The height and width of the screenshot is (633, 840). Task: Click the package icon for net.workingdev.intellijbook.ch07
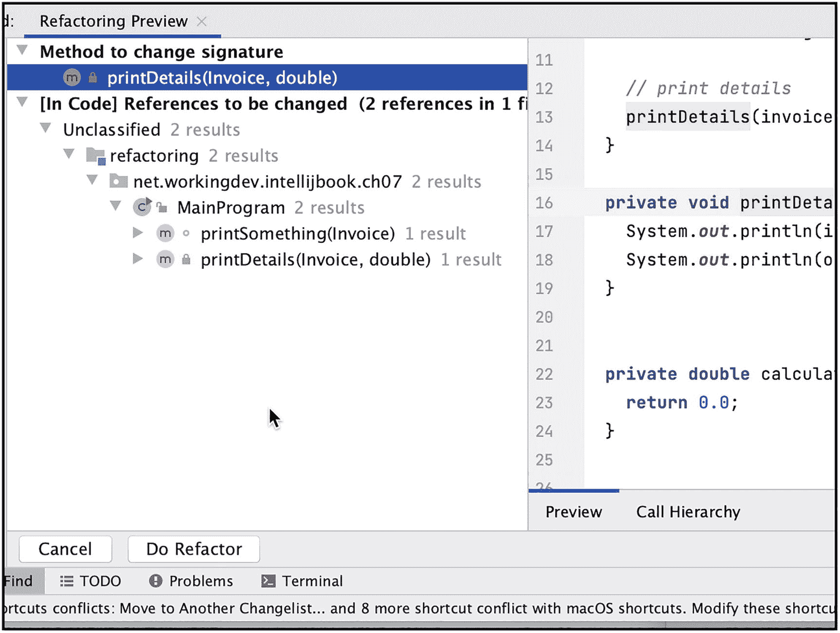tap(118, 181)
